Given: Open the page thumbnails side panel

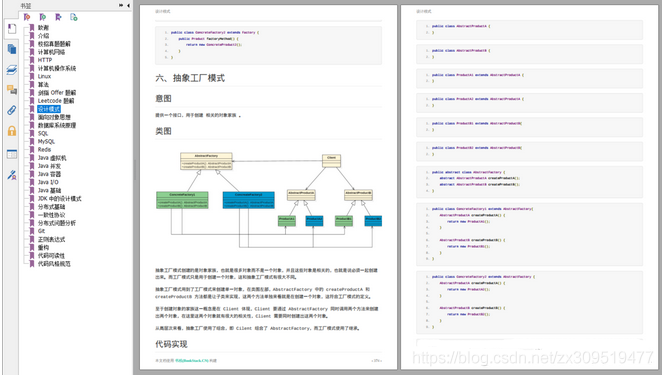Looking at the screenshot, I should (x=12, y=49).
